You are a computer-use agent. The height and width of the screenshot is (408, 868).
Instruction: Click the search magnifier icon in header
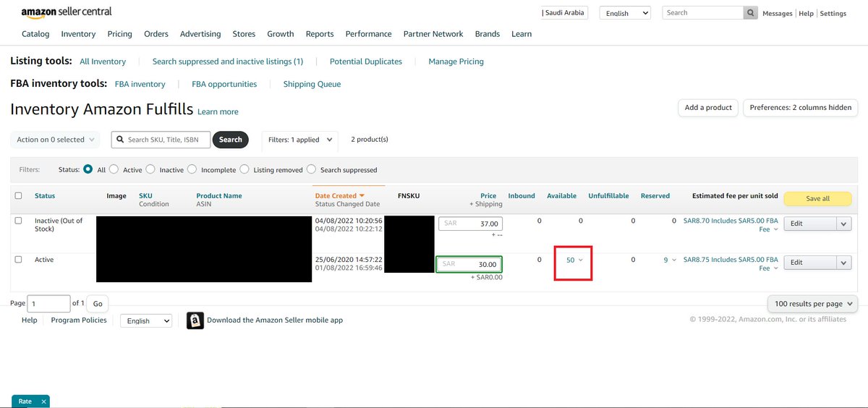tap(752, 13)
